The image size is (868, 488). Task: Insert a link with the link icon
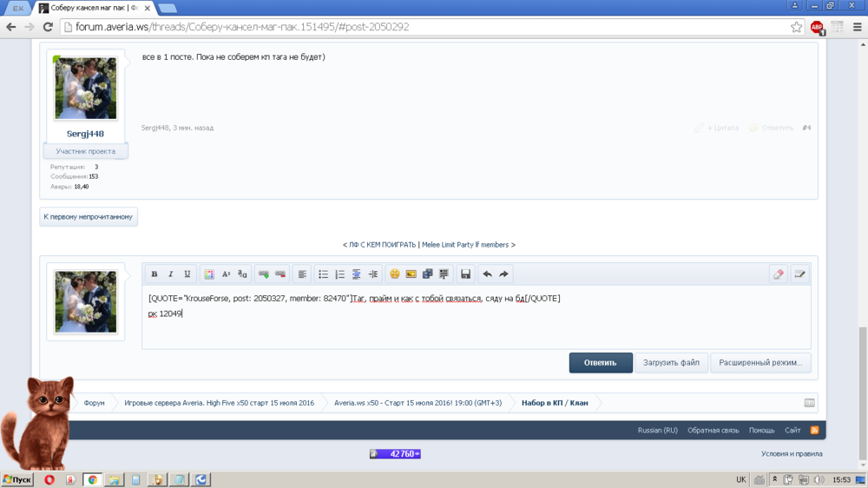tap(264, 274)
